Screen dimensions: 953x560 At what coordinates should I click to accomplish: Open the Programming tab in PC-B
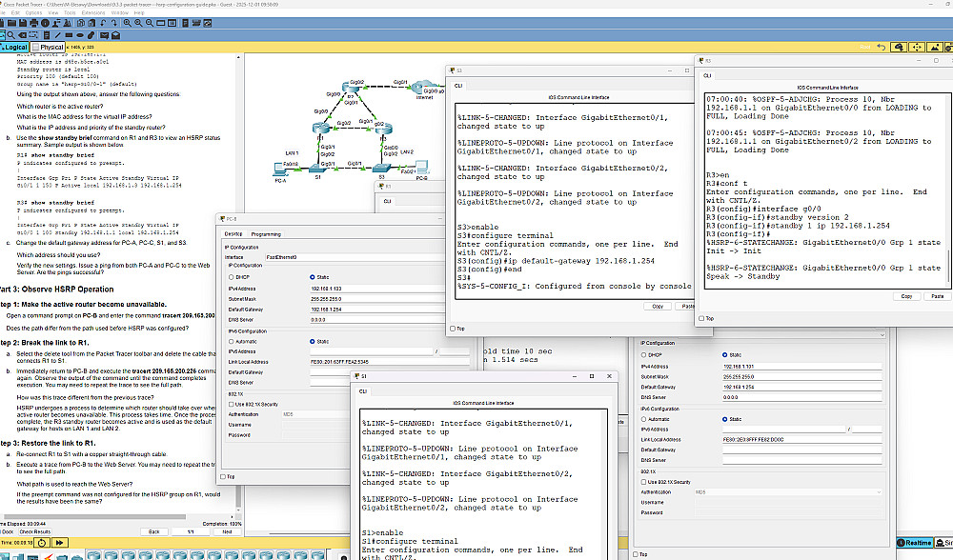coord(266,233)
